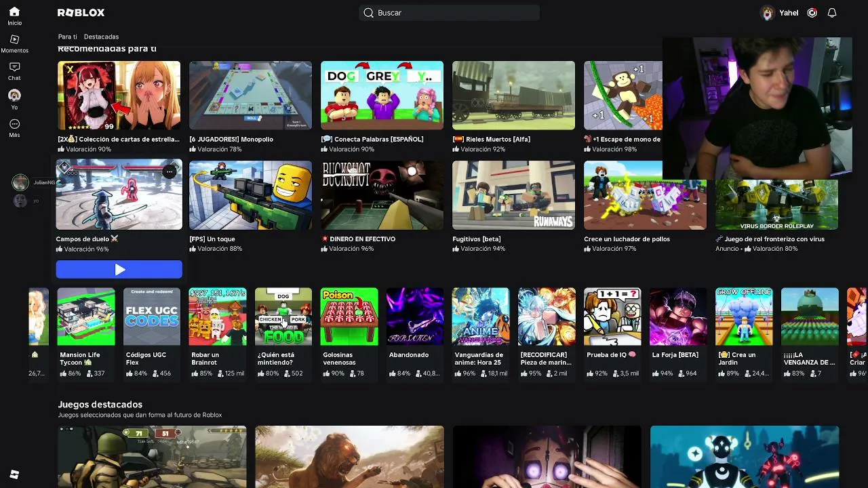The height and width of the screenshot is (488, 868).
Task: Click the 'Robar un Brainrot' title text
Action: click(x=205, y=359)
